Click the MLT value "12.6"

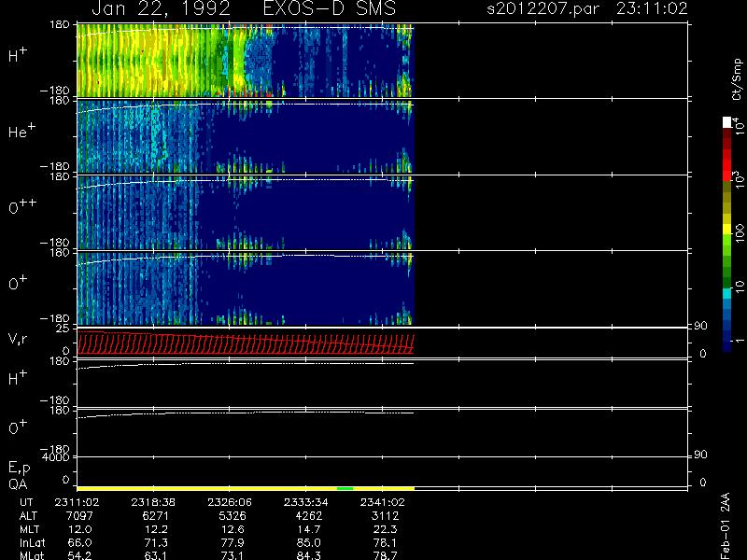(233, 529)
